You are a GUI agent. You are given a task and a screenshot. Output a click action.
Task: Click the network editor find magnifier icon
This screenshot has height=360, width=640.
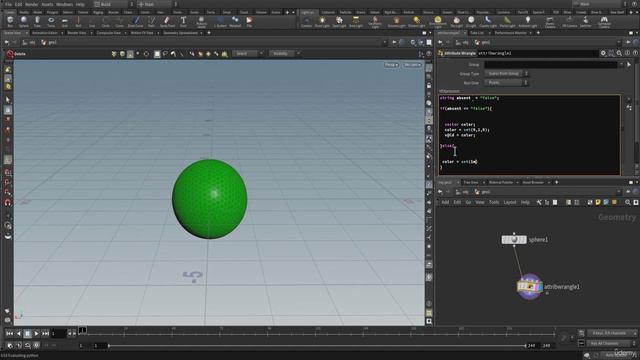point(628,202)
